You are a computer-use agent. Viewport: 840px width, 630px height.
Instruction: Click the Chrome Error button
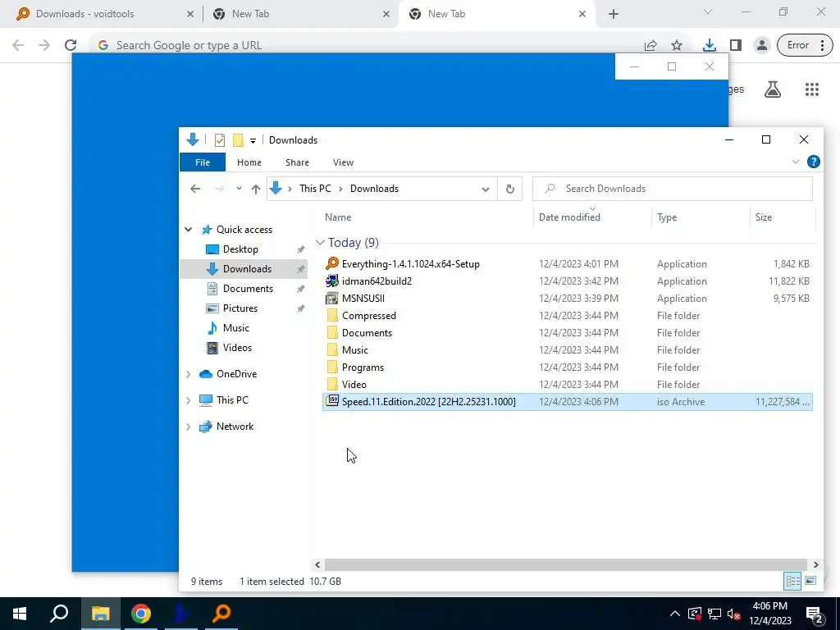(805, 45)
